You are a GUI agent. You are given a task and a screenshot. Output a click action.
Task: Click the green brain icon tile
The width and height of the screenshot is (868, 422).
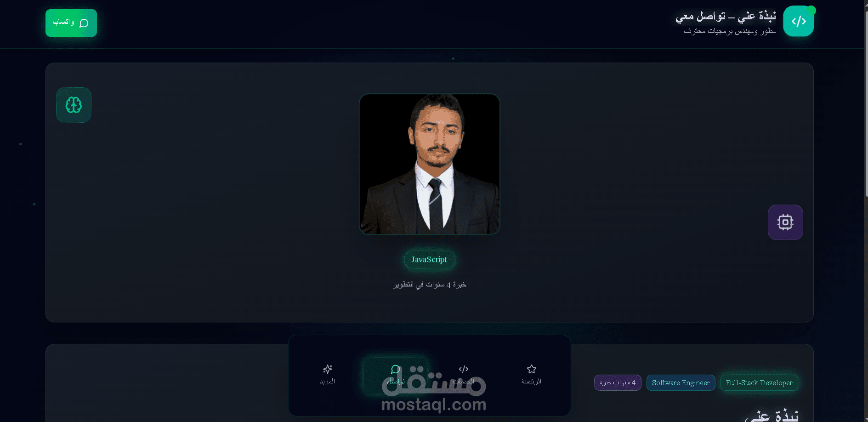[74, 105]
